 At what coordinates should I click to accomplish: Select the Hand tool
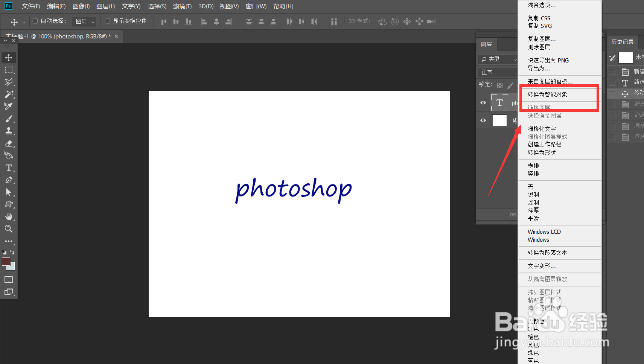[9, 216]
